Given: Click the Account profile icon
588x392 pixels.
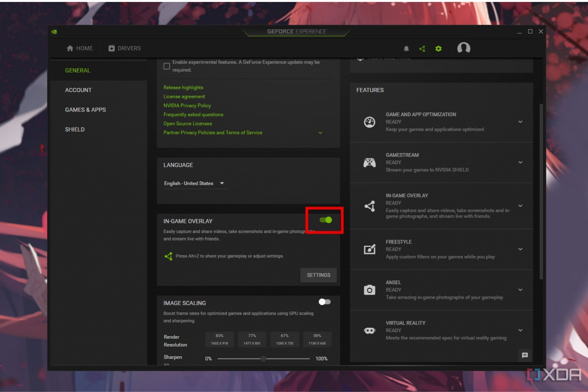Looking at the screenshot, I should coord(463,48).
